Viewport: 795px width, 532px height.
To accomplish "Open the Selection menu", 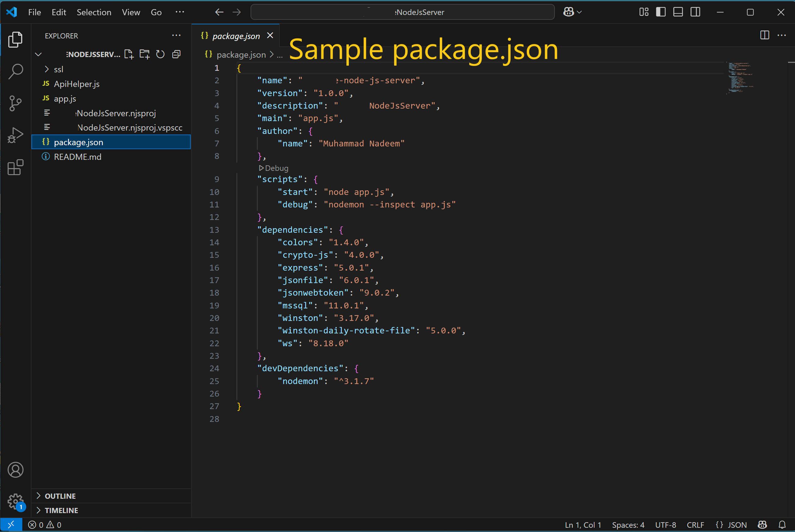I will [94, 12].
